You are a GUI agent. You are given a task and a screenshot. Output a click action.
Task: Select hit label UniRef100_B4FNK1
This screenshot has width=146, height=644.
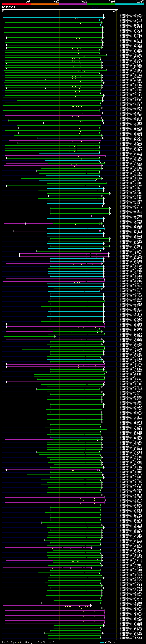click(x=131, y=35)
